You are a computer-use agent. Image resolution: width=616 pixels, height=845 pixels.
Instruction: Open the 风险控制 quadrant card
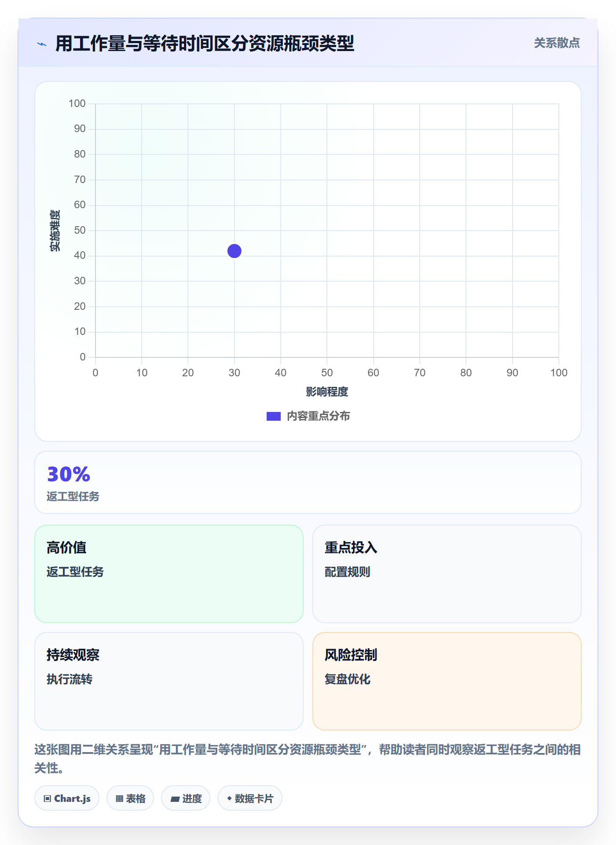[x=447, y=681]
